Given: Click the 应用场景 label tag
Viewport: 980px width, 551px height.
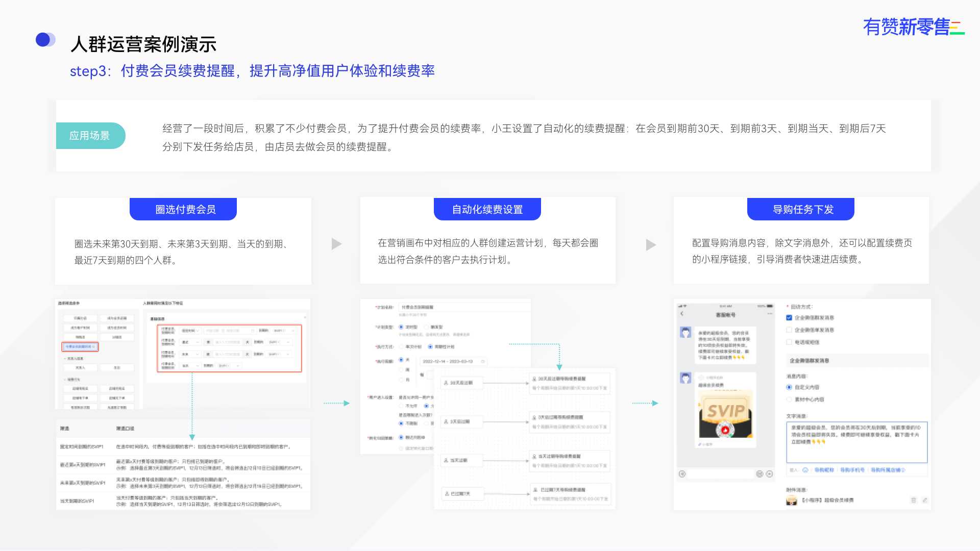Looking at the screenshot, I should coord(90,136).
